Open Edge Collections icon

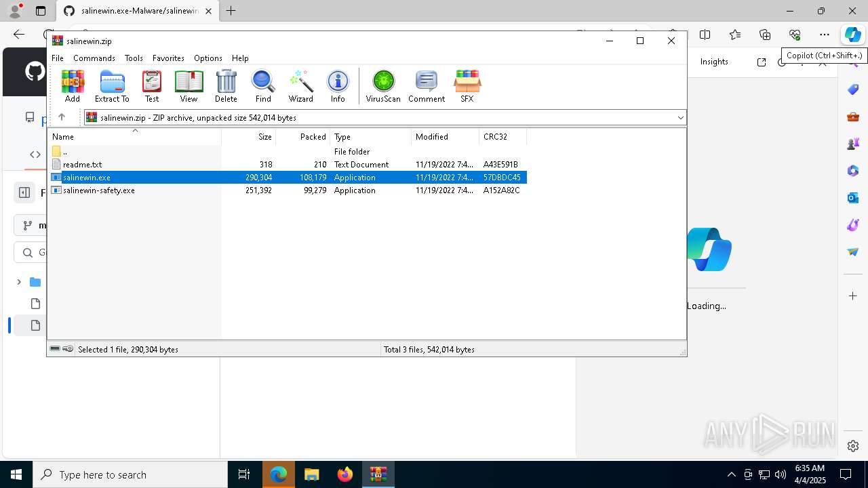[765, 35]
